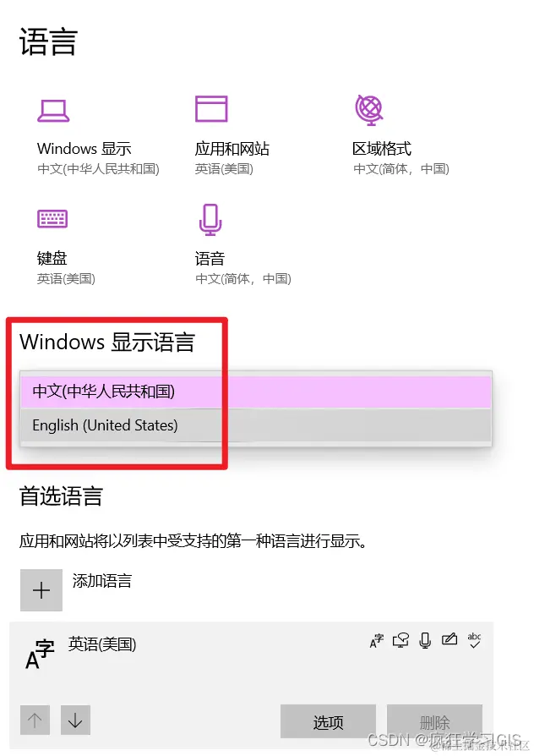Image resolution: width=534 pixels, height=756 pixels.
Task: Click the 应用和网站 window icon
Action: [211, 109]
